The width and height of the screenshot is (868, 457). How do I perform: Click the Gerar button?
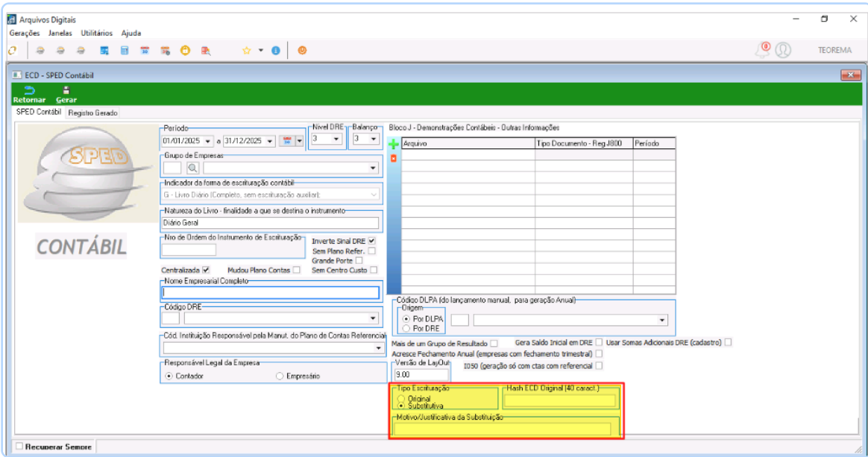click(66, 95)
